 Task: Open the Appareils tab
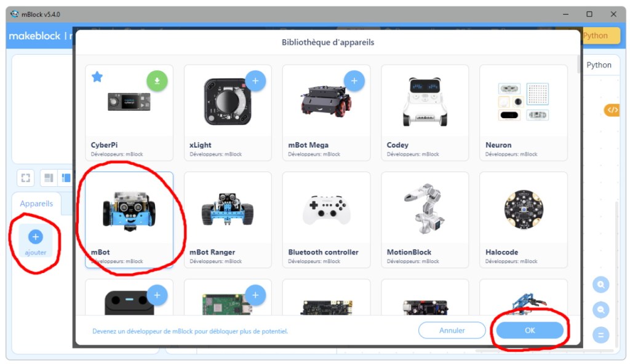tap(37, 204)
